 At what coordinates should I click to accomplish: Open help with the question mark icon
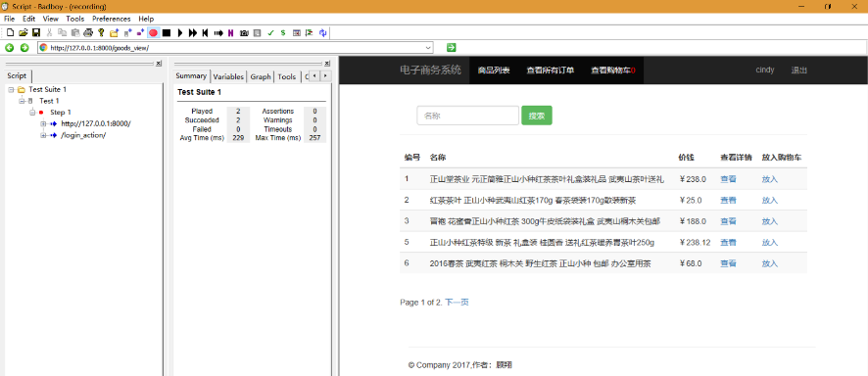point(101,33)
